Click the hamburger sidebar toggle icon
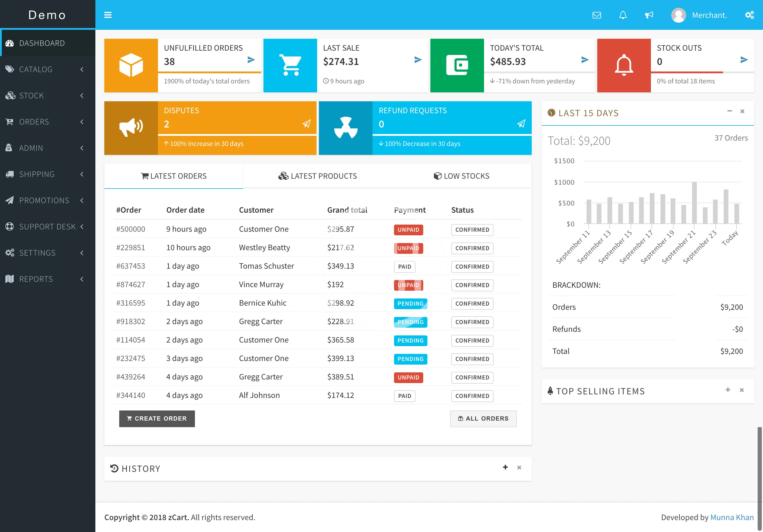This screenshot has width=763, height=532. pos(108,15)
